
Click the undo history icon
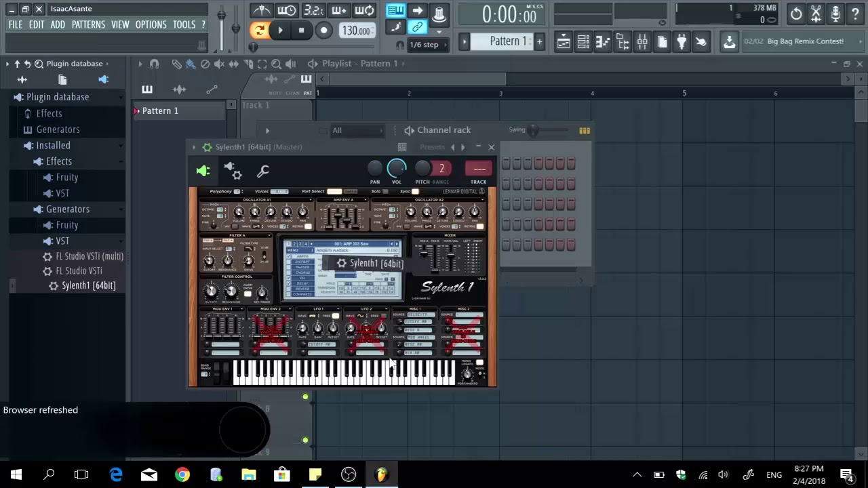pos(796,14)
